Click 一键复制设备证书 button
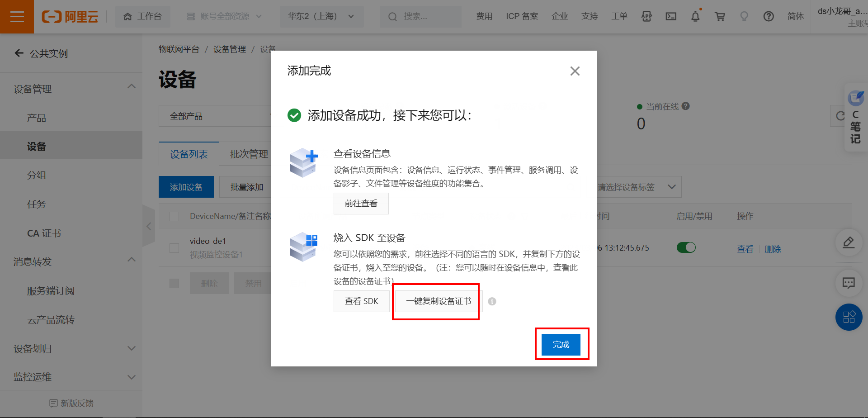 tap(439, 301)
